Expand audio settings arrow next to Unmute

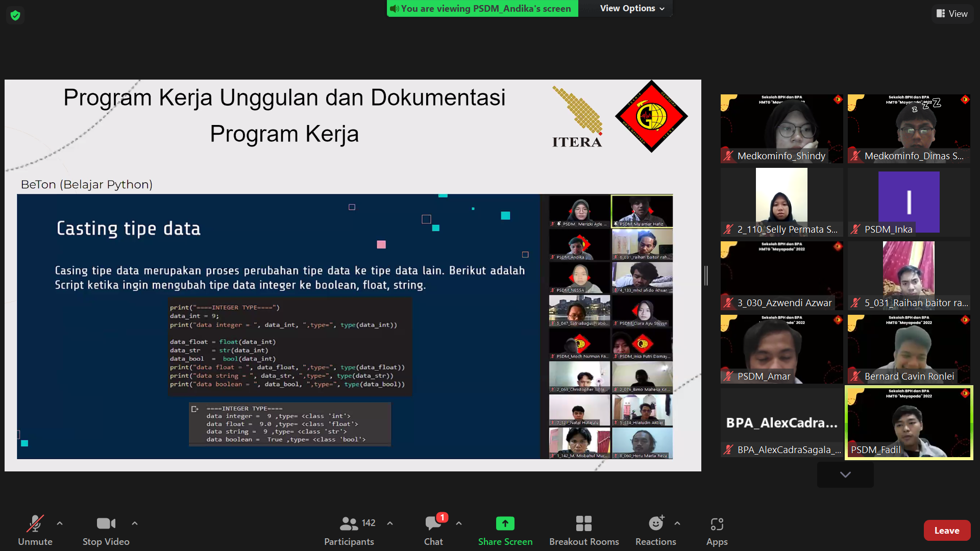point(60,523)
